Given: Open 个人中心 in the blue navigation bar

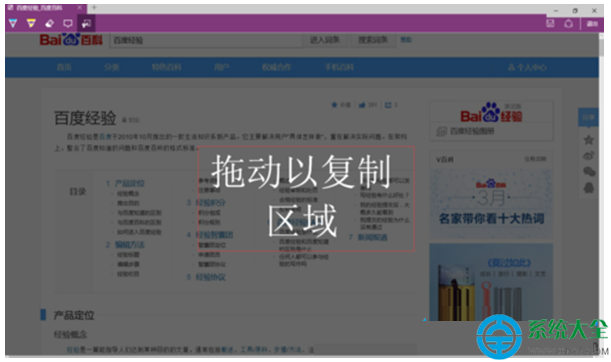Looking at the screenshot, I should coord(527,67).
